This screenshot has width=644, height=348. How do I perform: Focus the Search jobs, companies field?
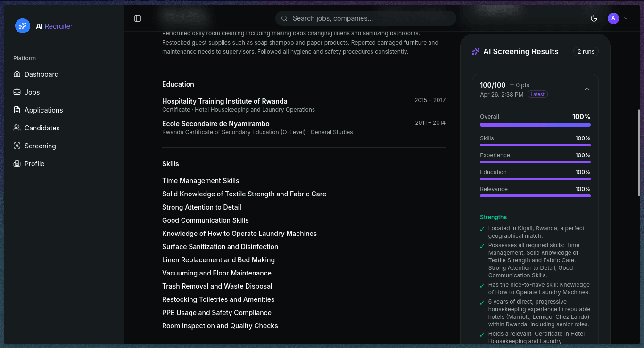(366, 18)
